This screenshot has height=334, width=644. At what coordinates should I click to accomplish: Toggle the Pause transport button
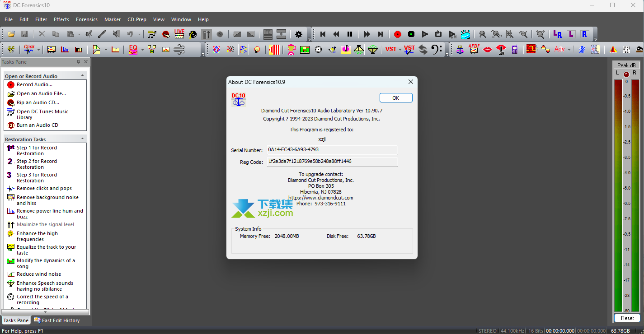[x=350, y=34]
